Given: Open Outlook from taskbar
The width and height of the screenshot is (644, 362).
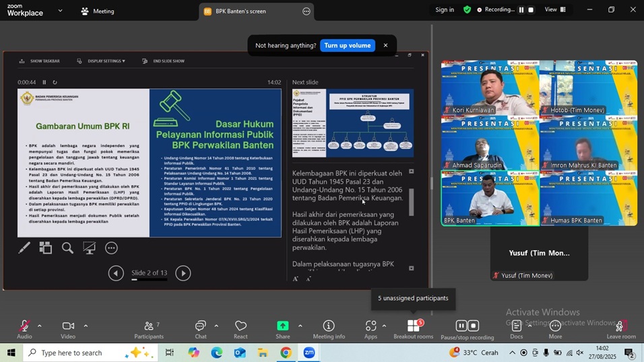Looking at the screenshot, I should point(240,353).
